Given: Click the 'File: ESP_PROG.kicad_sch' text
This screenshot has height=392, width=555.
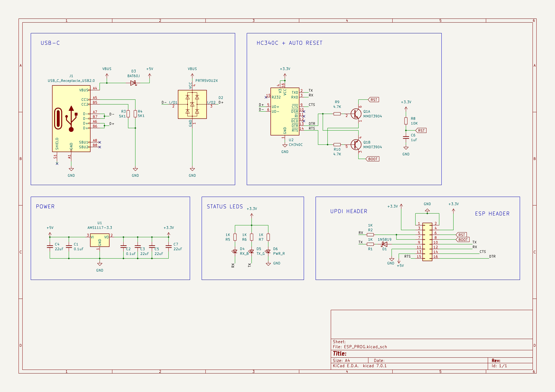Looking at the screenshot, I should pyautogui.click(x=360, y=347).
